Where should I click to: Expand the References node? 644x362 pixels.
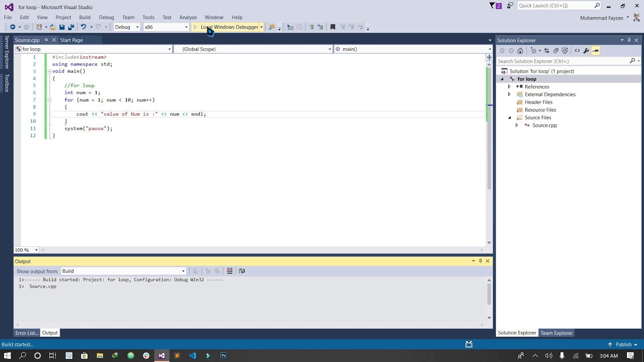(x=509, y=87)
